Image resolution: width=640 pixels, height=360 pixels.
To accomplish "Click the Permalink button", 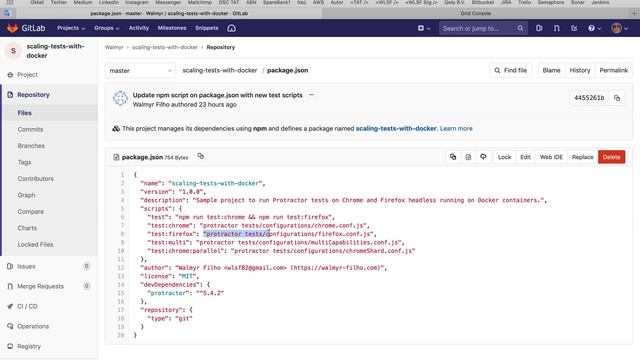I will coord(613,70).
